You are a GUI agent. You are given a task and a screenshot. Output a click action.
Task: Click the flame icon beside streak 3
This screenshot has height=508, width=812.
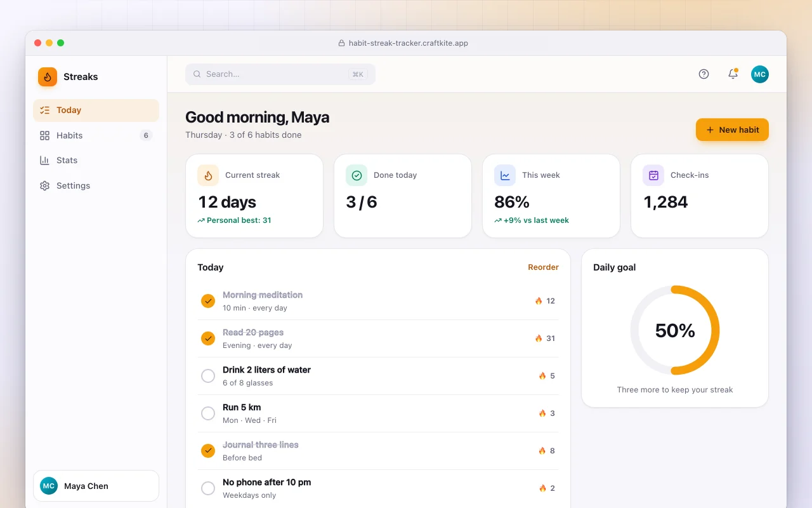coord(542,413)
